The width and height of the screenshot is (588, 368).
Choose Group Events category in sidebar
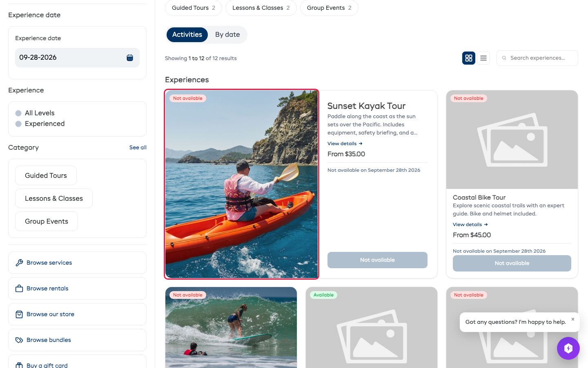(x=47, y=221)
